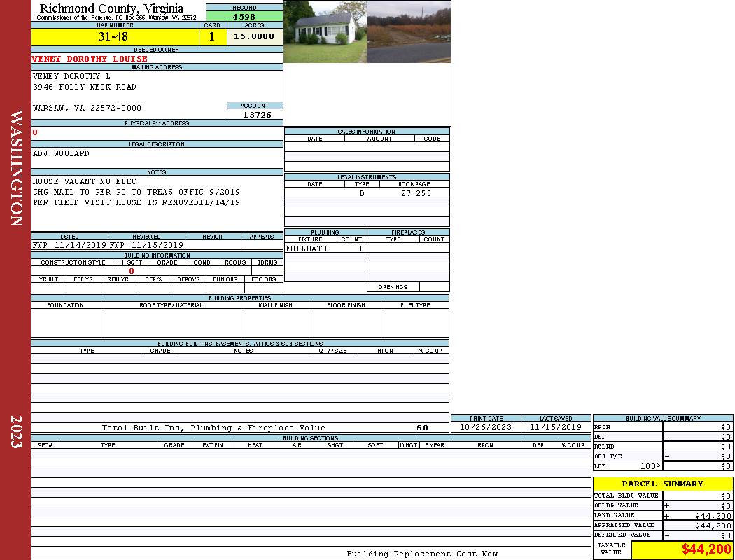Click the House Vacant No Elec note line
This screenshot has width=735, height=560.
85,181
